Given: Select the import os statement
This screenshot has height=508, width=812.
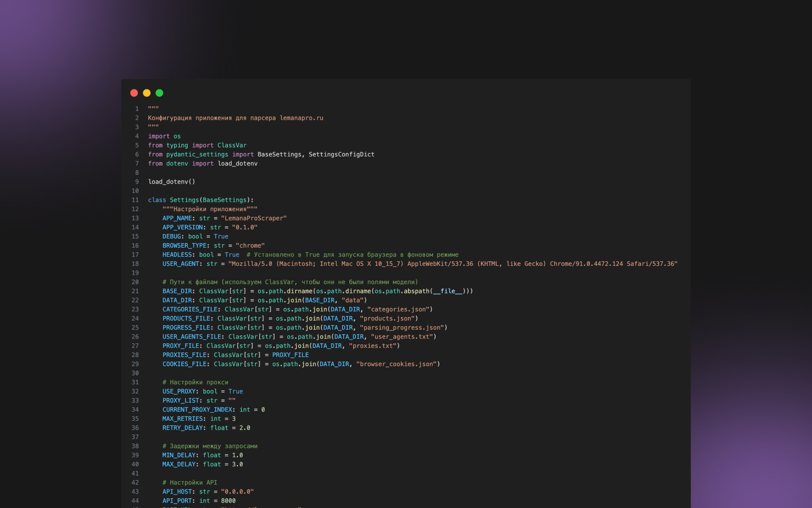Looking at the screenshot, I should click(164, 136).
